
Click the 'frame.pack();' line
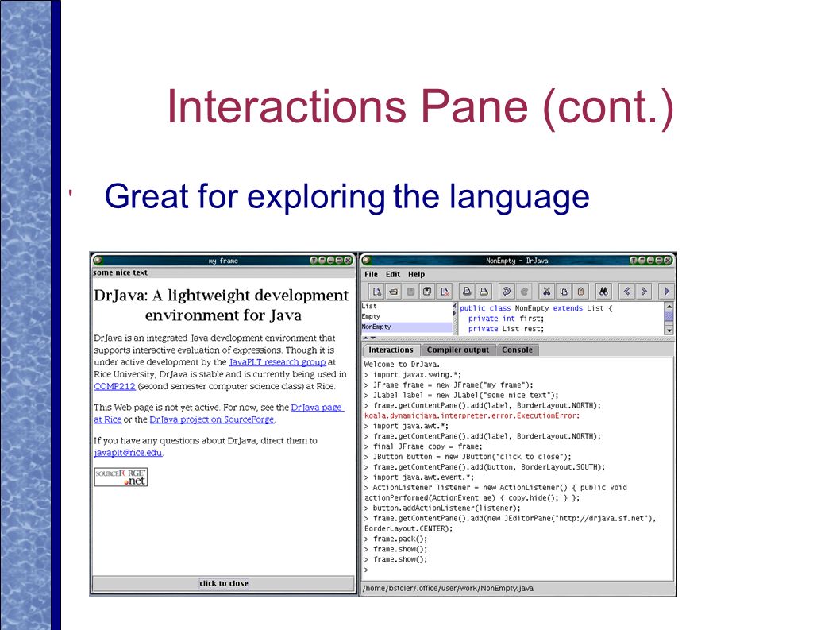pyautogui.click(x=396, y=539)
